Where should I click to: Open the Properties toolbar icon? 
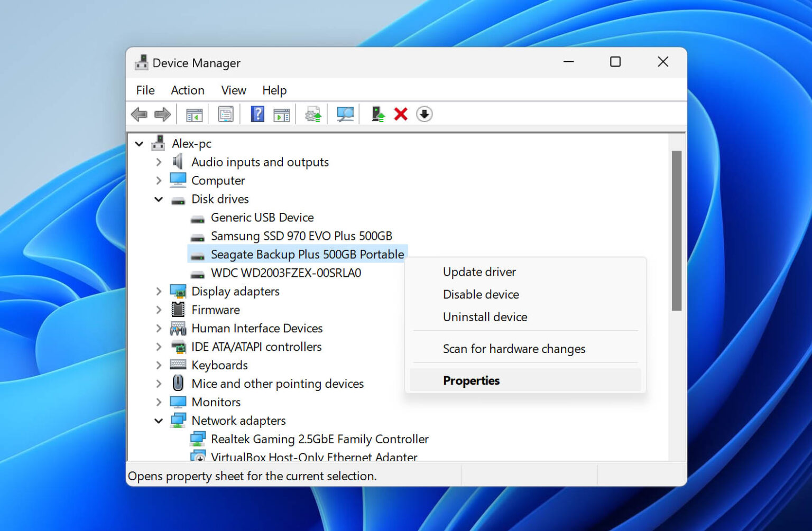pos(225,114)
